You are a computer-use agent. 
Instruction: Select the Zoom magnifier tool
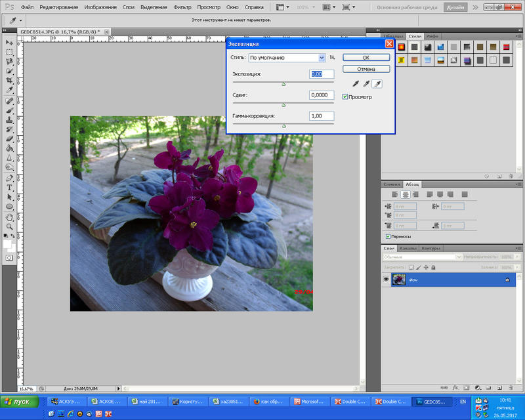pos(10,225)
